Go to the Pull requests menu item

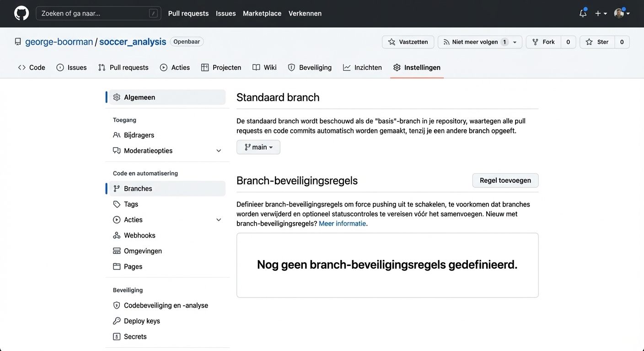(188, 13)
